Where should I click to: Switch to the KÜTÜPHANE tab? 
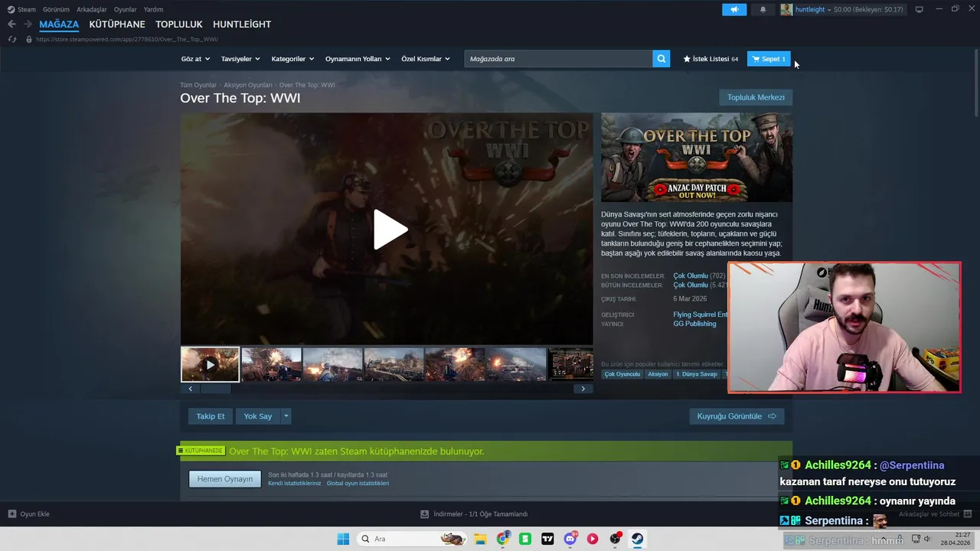tap(117, 24)
